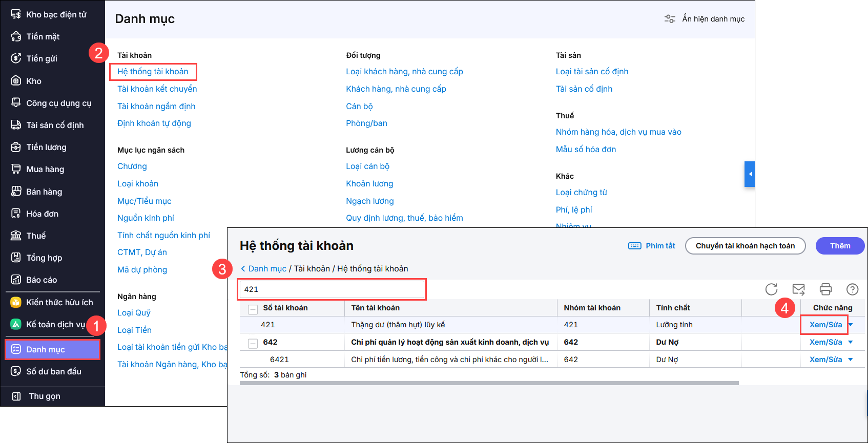Image resolution: width=868 pixels, height=443 pixels.
Task: Click 'Thặng dư (thâm hụt) lũy kế' cell
Action: pyautogui.click(x=398, y=325)
